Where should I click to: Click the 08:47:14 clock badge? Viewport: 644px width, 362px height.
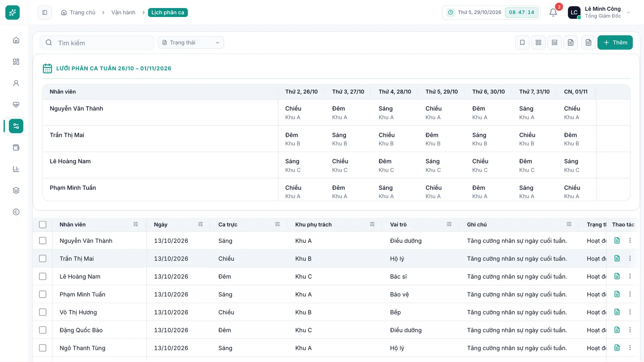point(522,12)
